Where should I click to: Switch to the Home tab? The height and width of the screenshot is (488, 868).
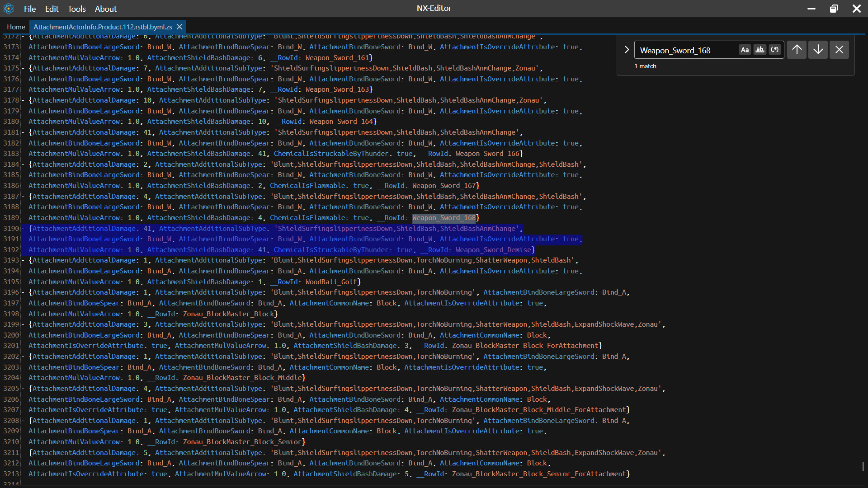click(16, 27)
